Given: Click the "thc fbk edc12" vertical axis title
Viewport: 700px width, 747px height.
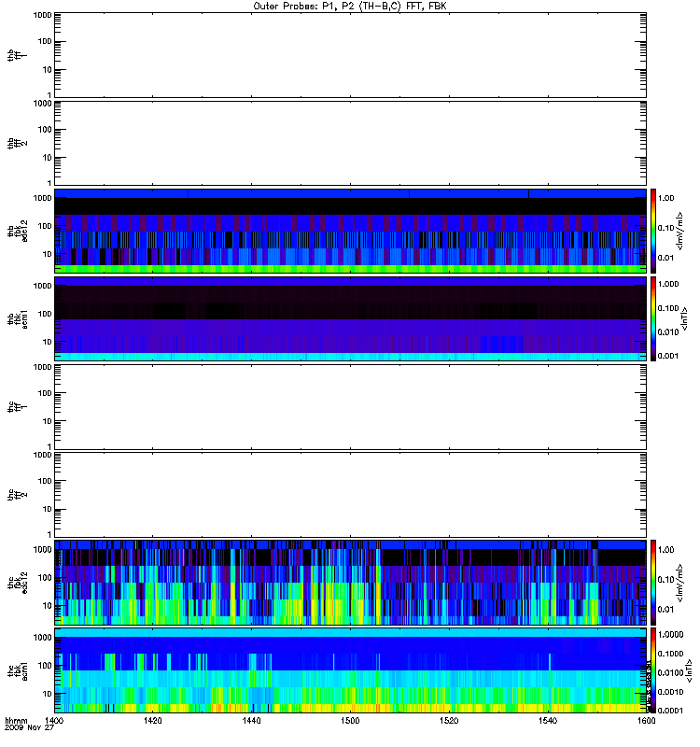Looking at the screenshot, I should (18, 582).
